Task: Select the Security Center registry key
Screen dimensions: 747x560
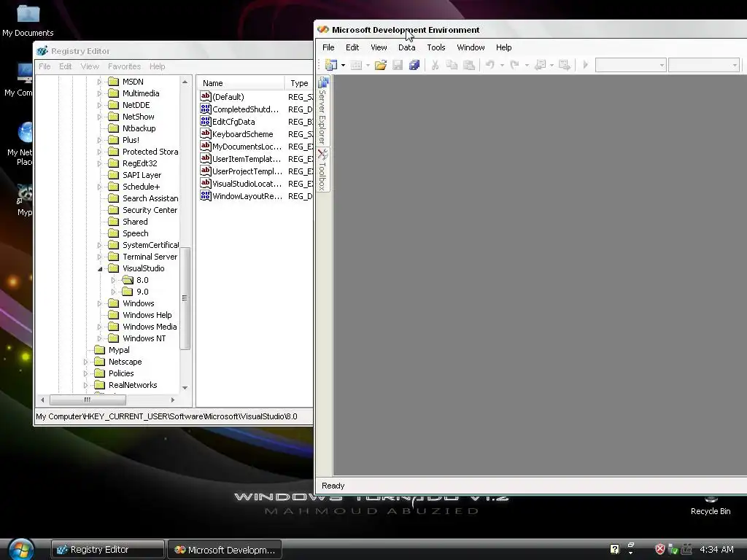Action: point(150,210)
